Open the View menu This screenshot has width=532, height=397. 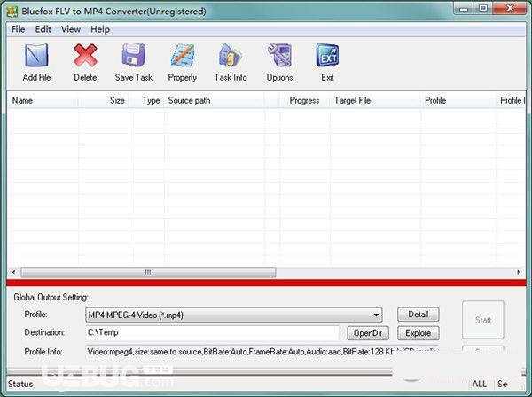click(71, 29)
